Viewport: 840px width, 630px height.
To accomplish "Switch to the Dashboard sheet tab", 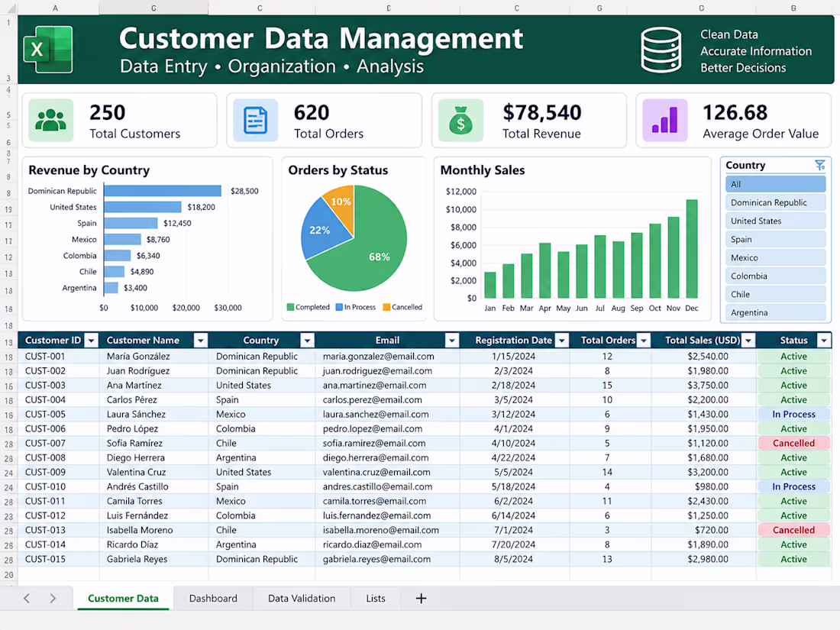I will (x=213, y=599).
